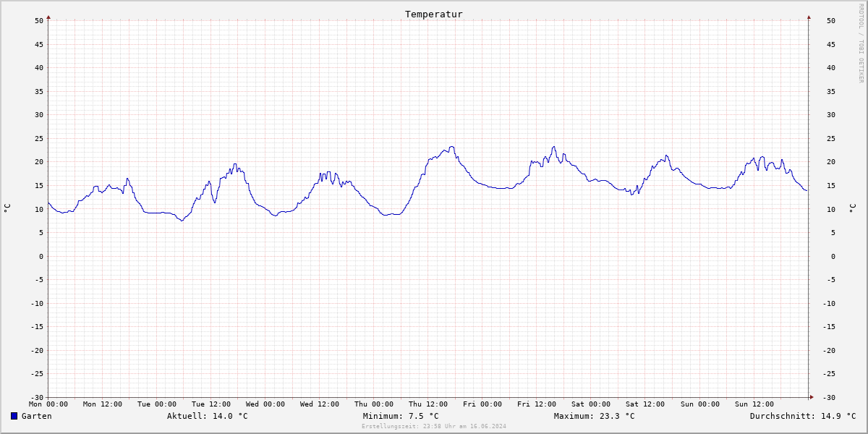Select the Sat 12:00 axis label
The width and height of the screenshot is (868, 434).
645,404
